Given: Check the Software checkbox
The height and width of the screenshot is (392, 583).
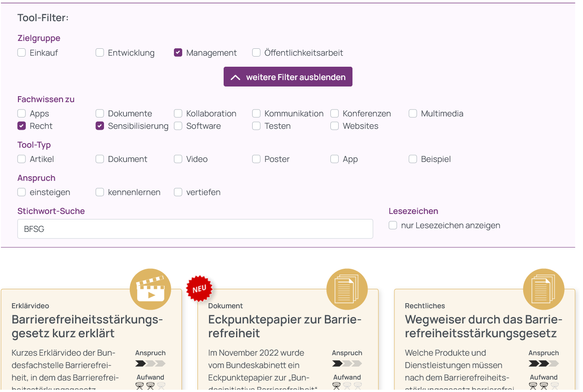Looking at the screenshot, I should (x=178, y=126).
